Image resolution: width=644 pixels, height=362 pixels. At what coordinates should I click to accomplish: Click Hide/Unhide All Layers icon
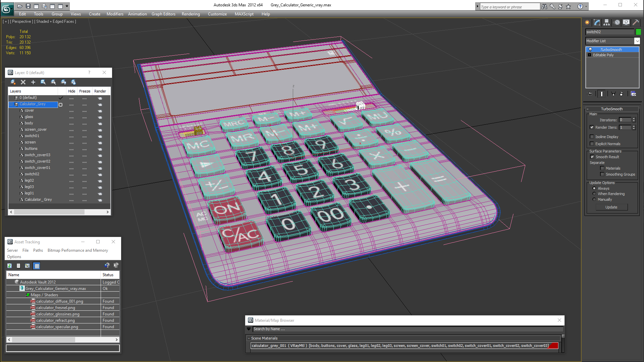[63, 82]
